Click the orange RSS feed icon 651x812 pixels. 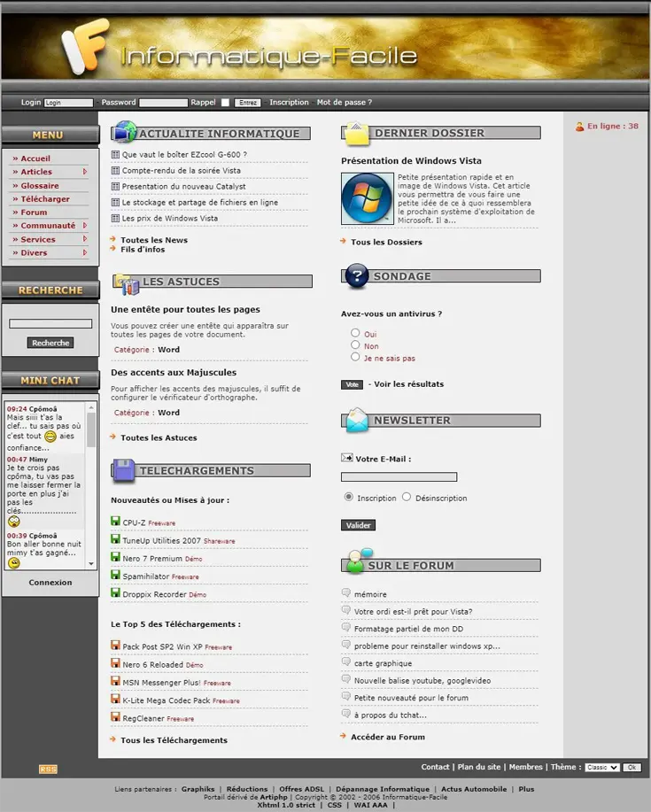point(48,769)
